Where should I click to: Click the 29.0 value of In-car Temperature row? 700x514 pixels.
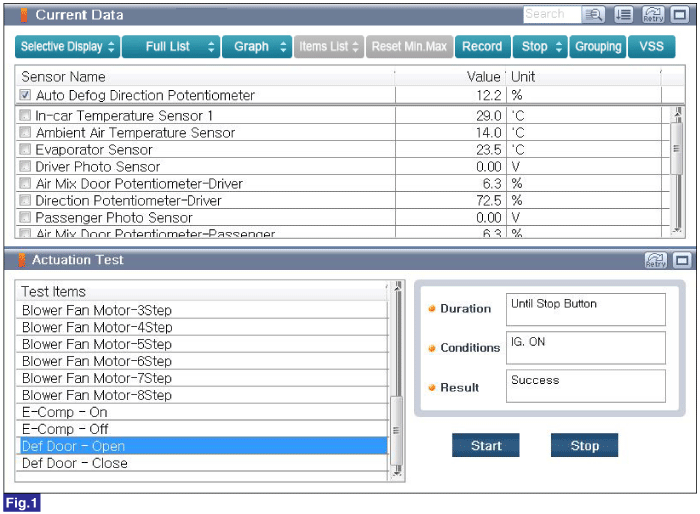point(489,116)
